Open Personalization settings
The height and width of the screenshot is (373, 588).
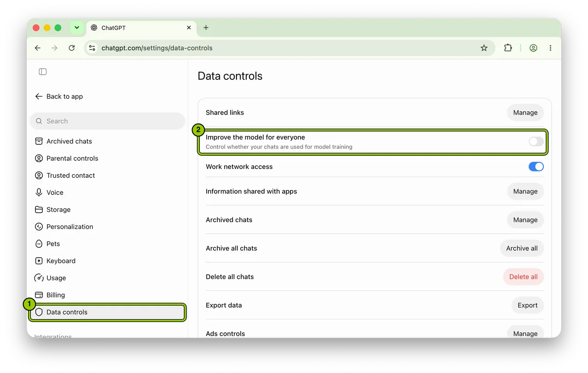(x=107, y=226)
